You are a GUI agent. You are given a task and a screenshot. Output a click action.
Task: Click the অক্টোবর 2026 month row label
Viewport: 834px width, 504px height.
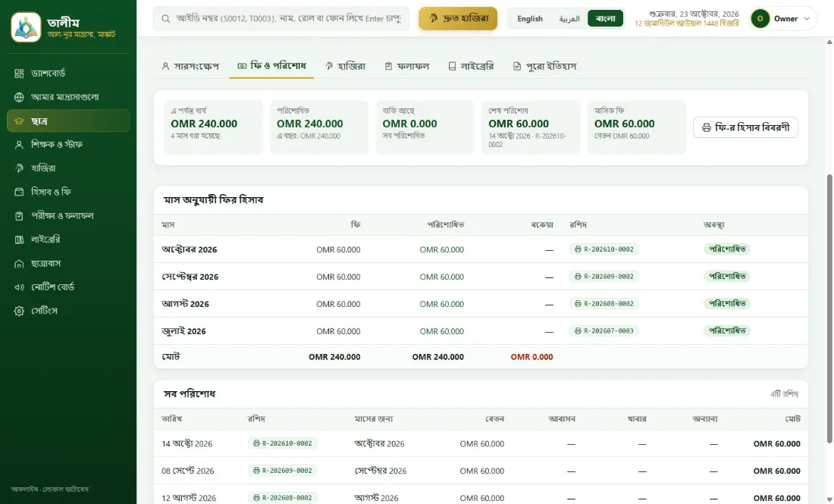[x=190, y=249]
